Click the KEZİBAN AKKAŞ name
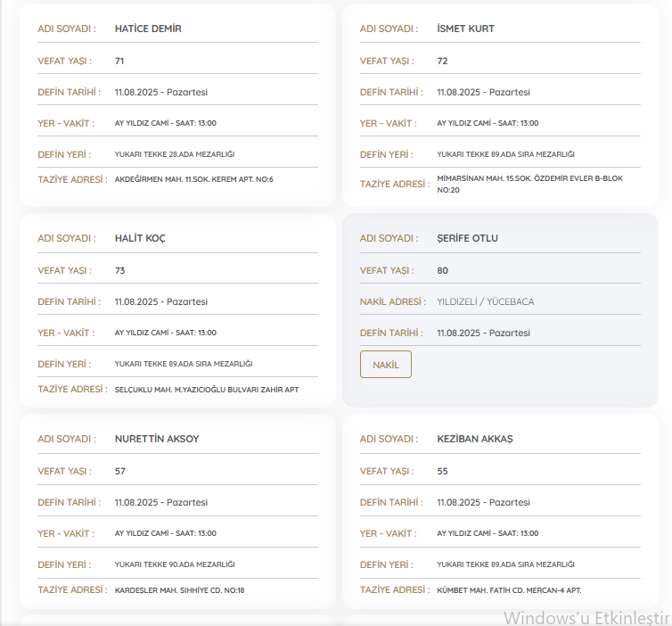 (x=475, y=439)
